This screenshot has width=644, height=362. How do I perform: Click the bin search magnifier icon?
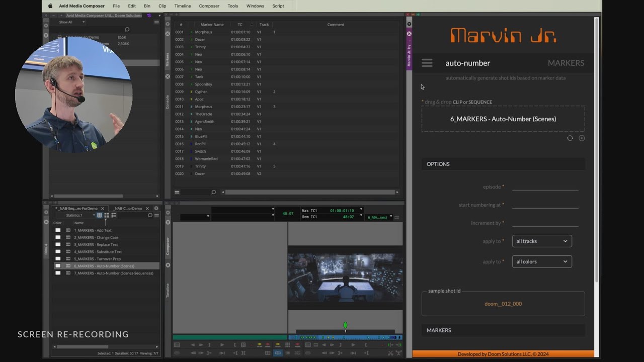pyautogui.click(x=150, y=215)
